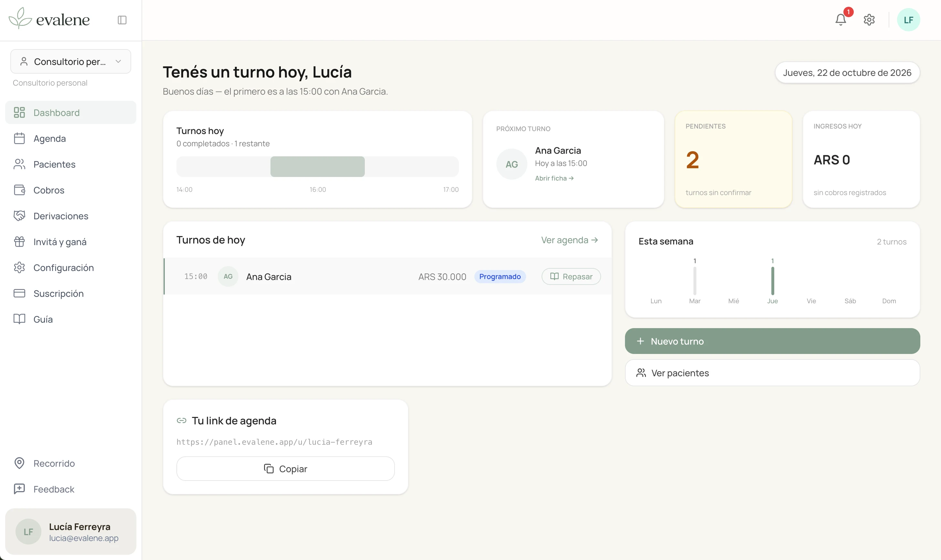The width and height of the screenshot is (941, 560).
Task: Click AG avatar in Próximo turno card
Action: (512, 164)
